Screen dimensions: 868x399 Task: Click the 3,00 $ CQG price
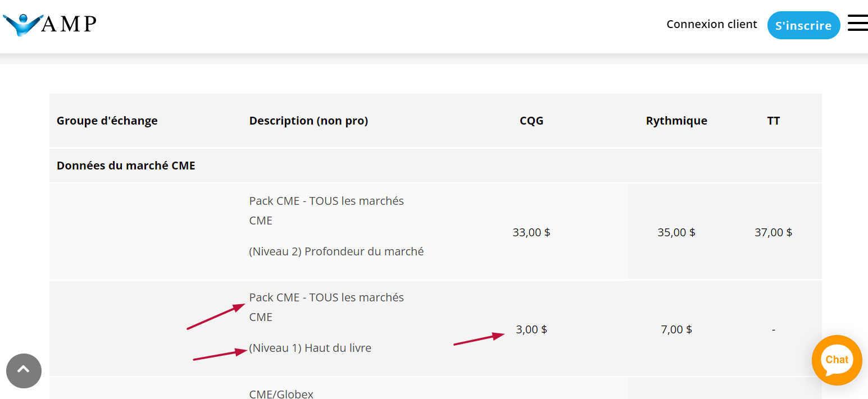click(x=531, y=329)
